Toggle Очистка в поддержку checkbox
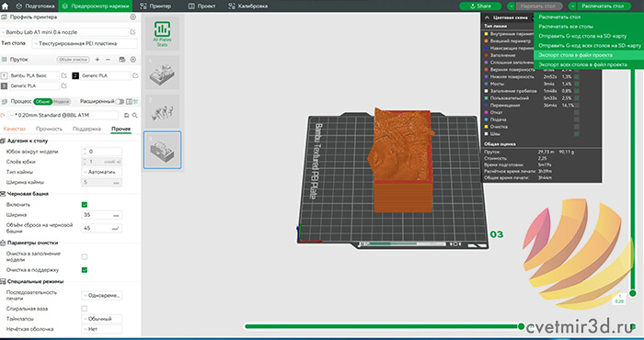The image size is (644, 340). pyautogui.click(x=85, y=270)
